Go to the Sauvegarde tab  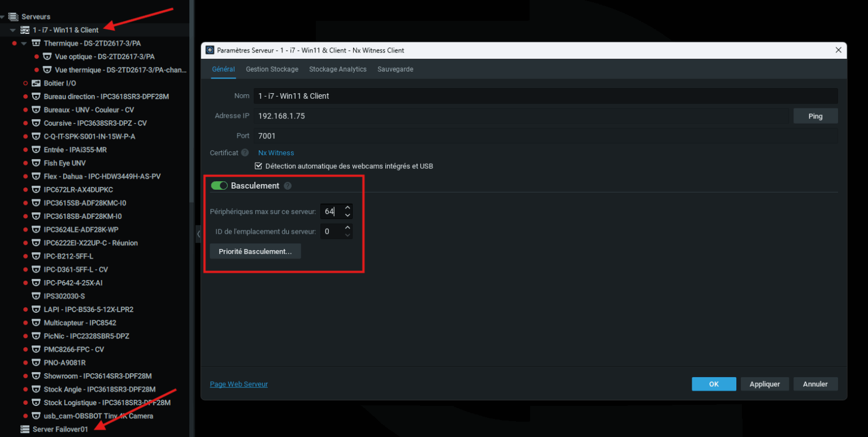click(395, 69)
